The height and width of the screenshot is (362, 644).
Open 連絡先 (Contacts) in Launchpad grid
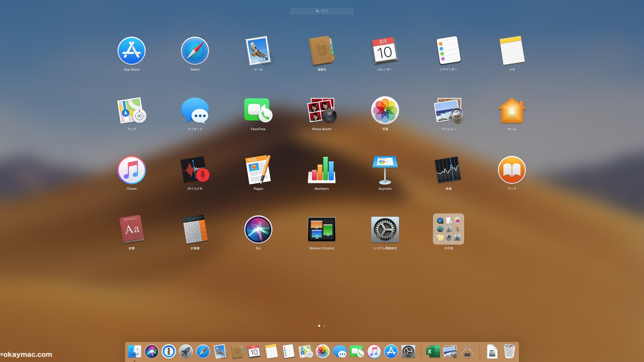322,51
